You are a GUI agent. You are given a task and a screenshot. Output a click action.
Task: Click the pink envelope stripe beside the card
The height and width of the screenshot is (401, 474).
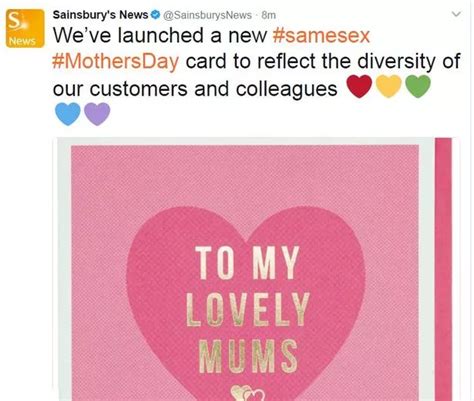click(x=443, y=269)
